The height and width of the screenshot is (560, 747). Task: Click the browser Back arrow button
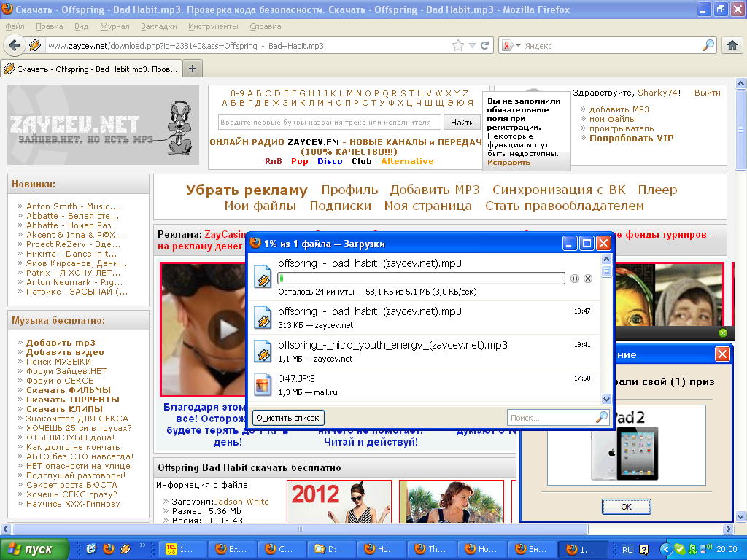tap(15, 45)
